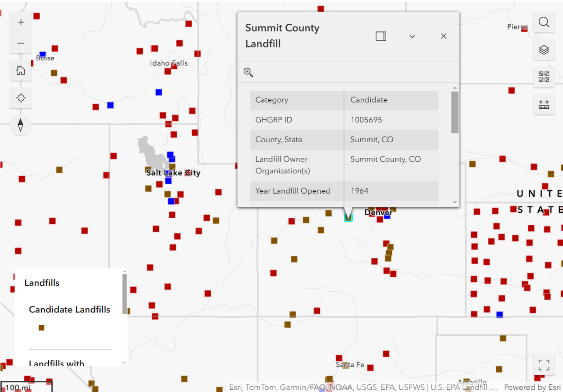Click the Candidate Landfills legend symbol

(41, 327)
